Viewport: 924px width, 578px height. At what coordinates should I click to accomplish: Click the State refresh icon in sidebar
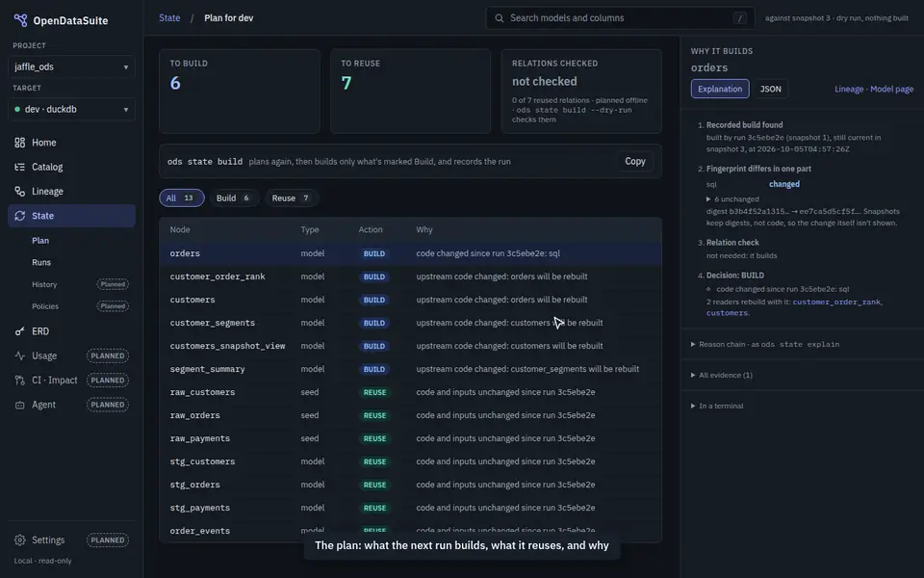[x=20, y=216]
